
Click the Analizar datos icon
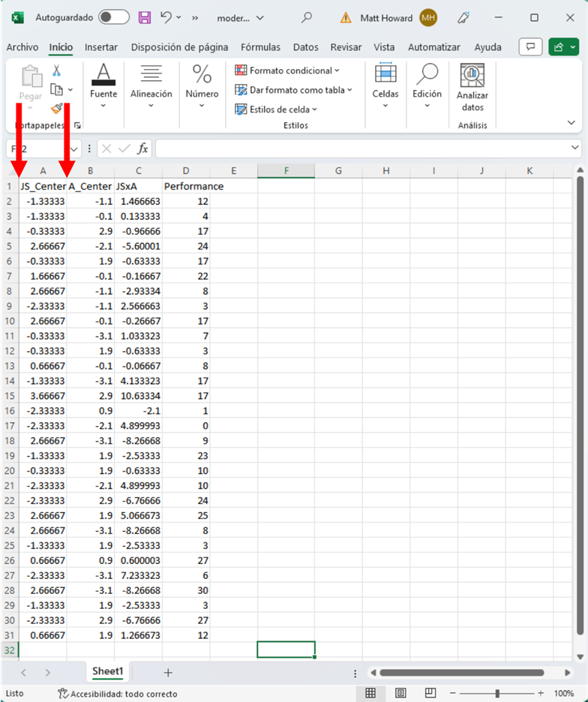472,86
